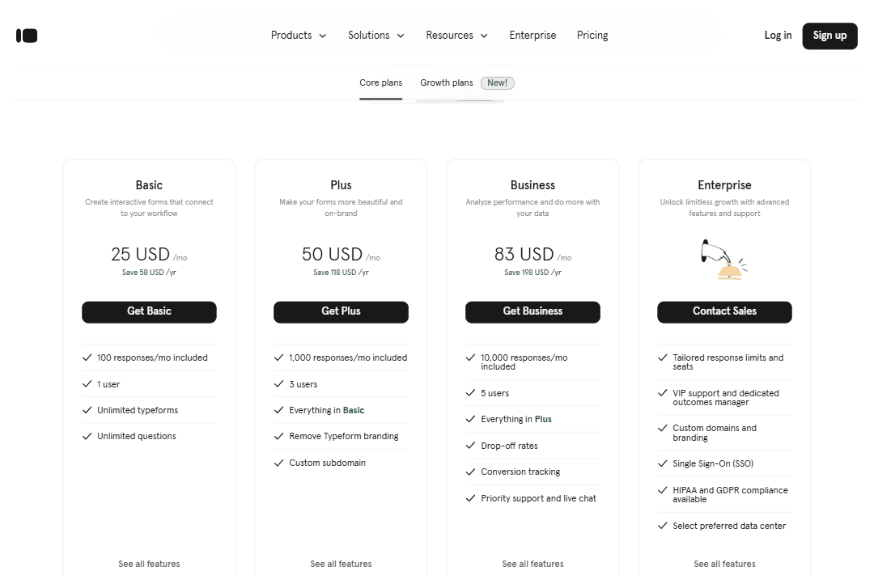The height and width of the screenshot is (588, 874).
Task: Click the Sign up button
Action: click(829, 36)
